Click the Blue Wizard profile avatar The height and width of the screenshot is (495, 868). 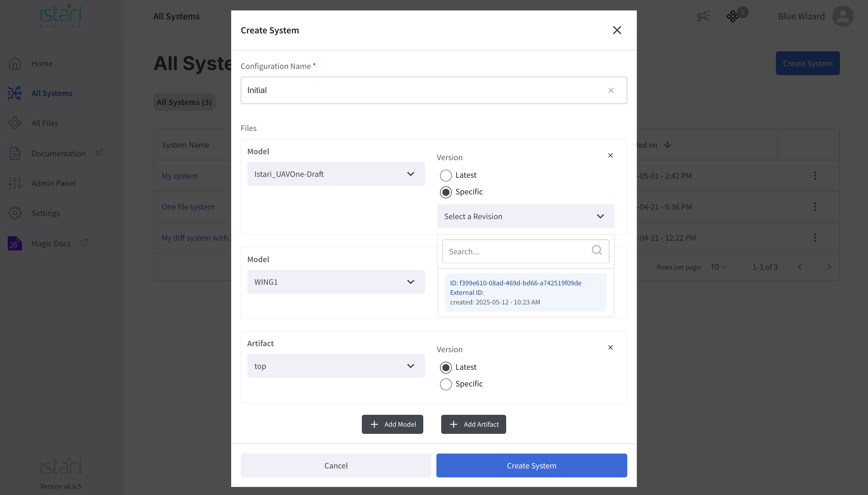click(843, 16)
